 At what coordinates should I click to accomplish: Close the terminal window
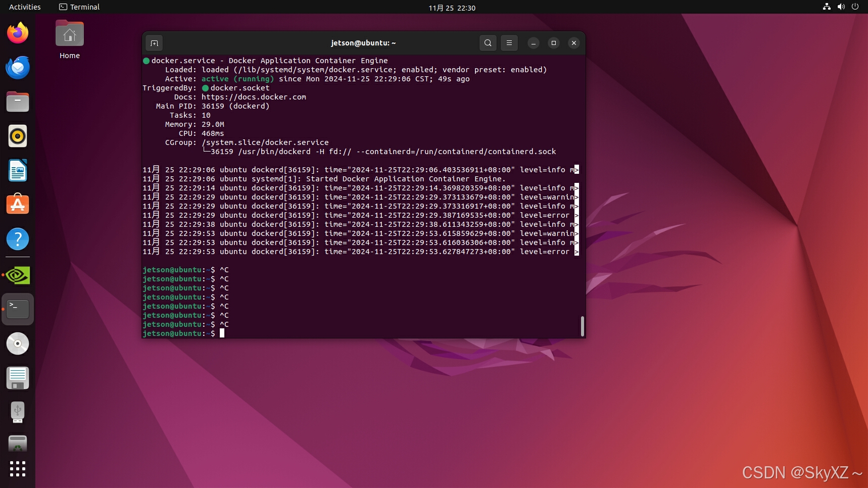(x=574, y=43)
